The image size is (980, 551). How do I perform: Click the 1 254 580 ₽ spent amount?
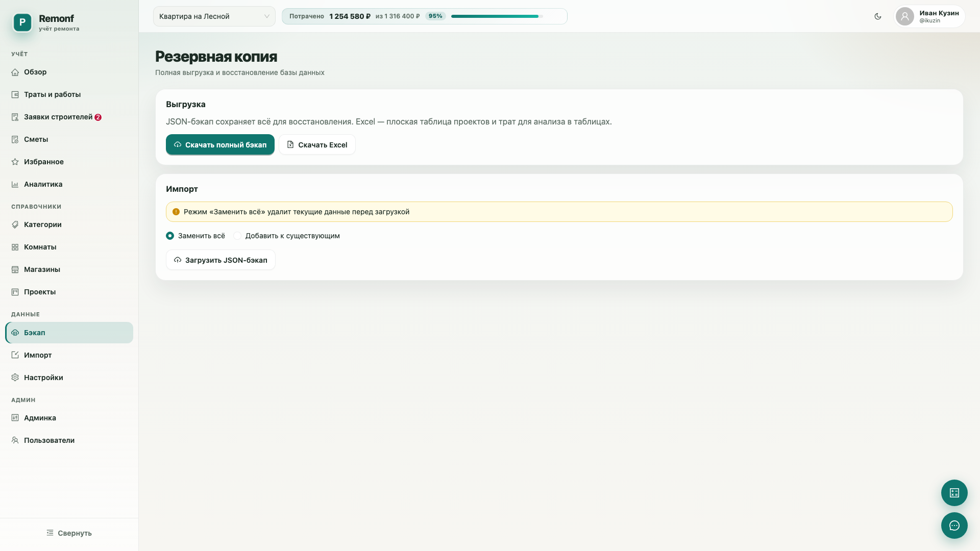(x=350, y=16)
